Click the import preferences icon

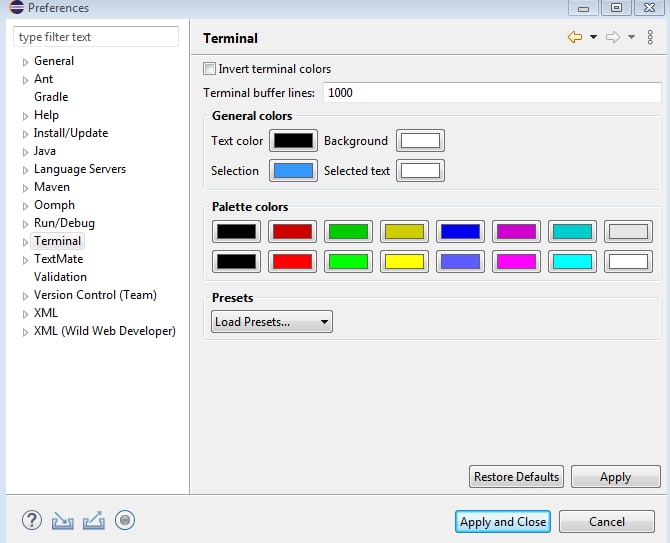pyautogui.click(x=62, y=520)
